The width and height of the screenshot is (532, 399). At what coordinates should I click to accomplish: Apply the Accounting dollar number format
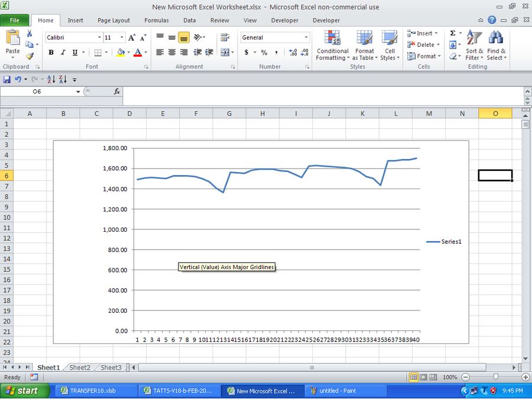click(246, 53)
